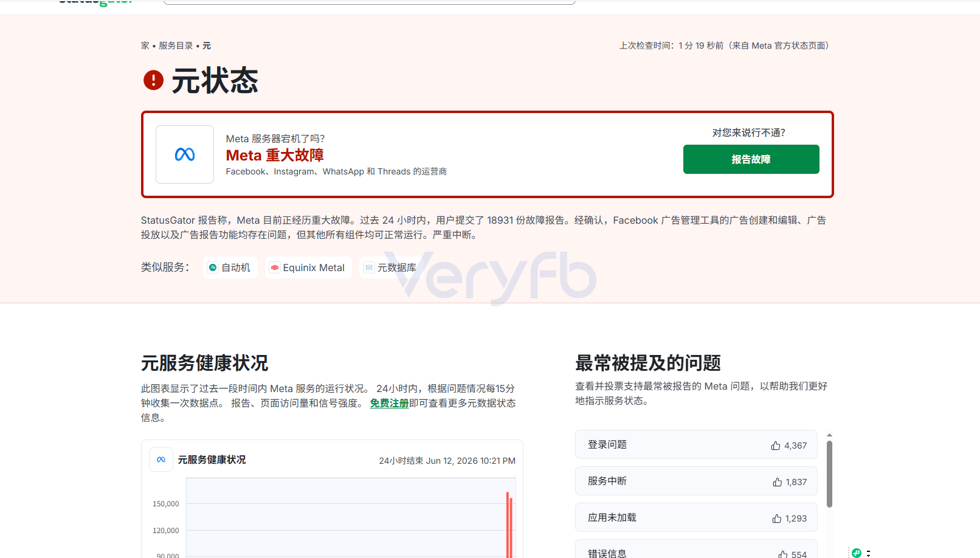The width and height of the screenshot is (980, 558).
Task: Click the green extension icon at bottom right
Action: coord(857,553)
